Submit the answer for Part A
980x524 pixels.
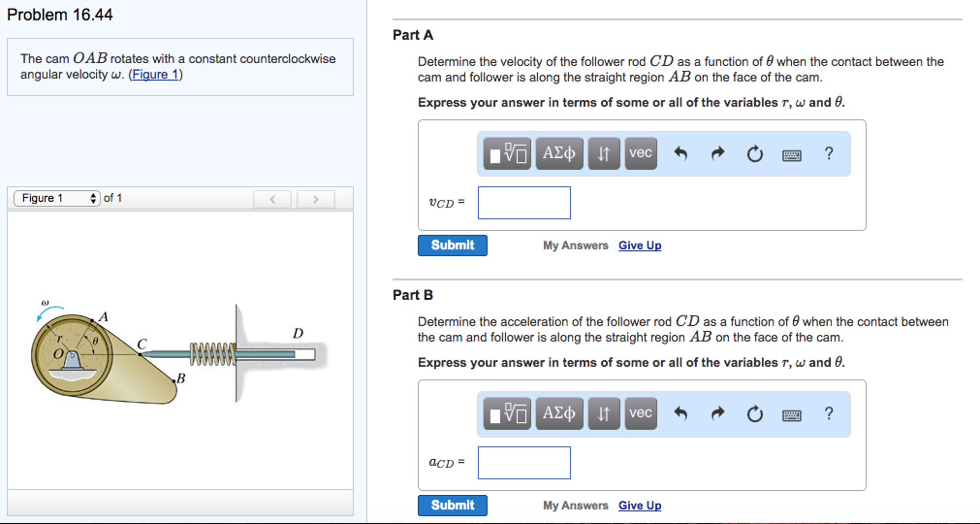click(x=452, y=245)
